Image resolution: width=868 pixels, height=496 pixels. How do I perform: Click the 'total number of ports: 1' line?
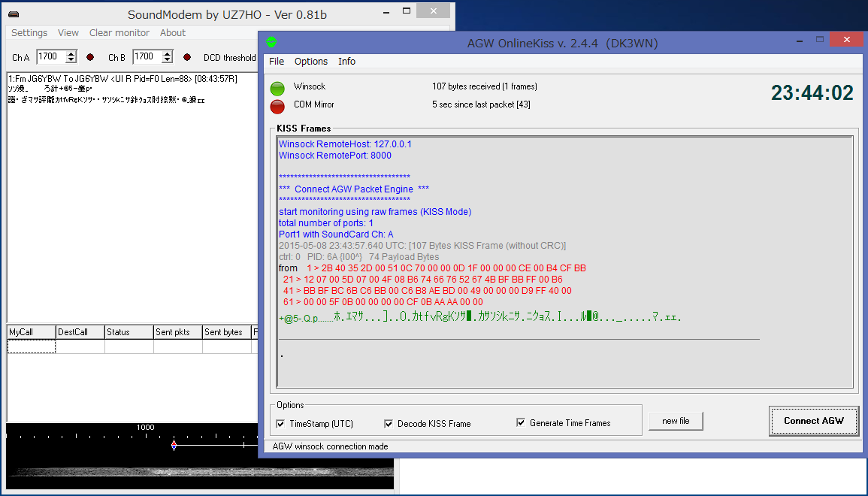coord(325,223)
